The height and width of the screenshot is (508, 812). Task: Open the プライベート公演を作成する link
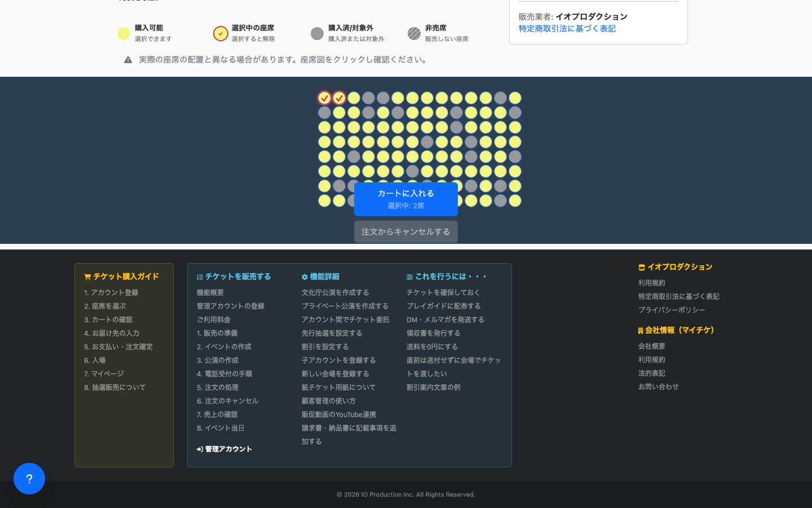click(345, 306)
